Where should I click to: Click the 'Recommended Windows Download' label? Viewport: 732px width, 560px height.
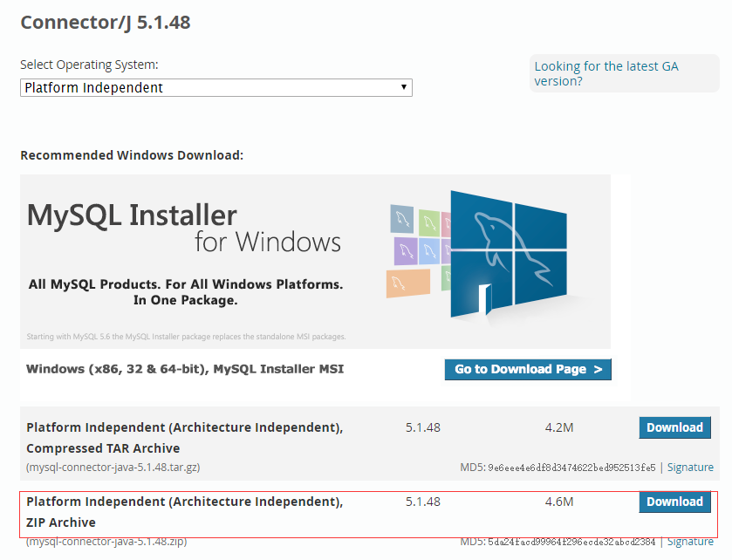[131, 154]
